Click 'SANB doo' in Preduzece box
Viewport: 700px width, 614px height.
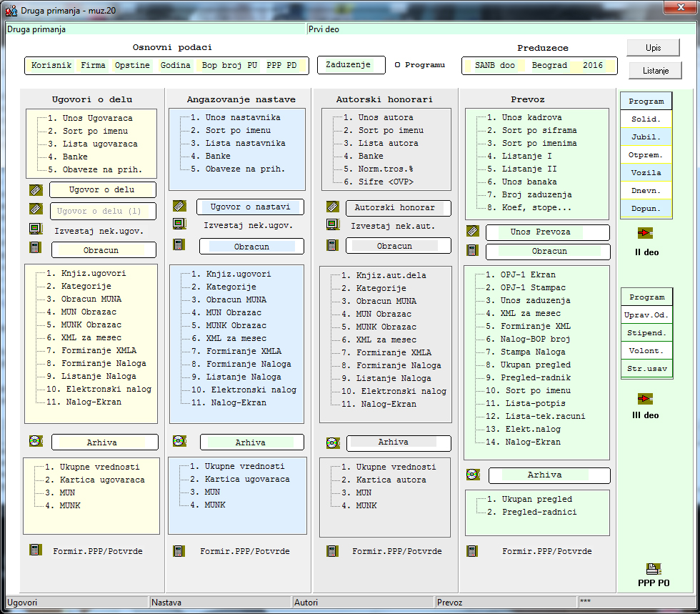[494, 65]
